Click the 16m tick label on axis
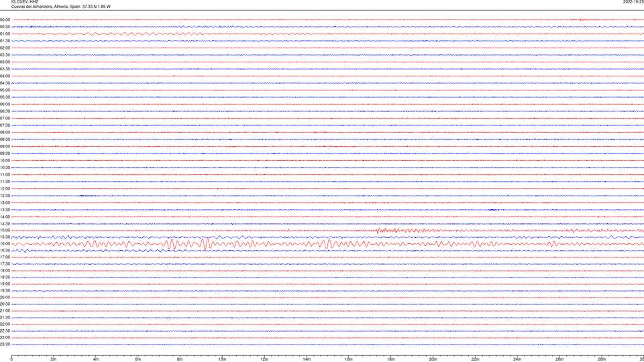The height and width of the screenshot is (362, 644). tap(349, 359)
